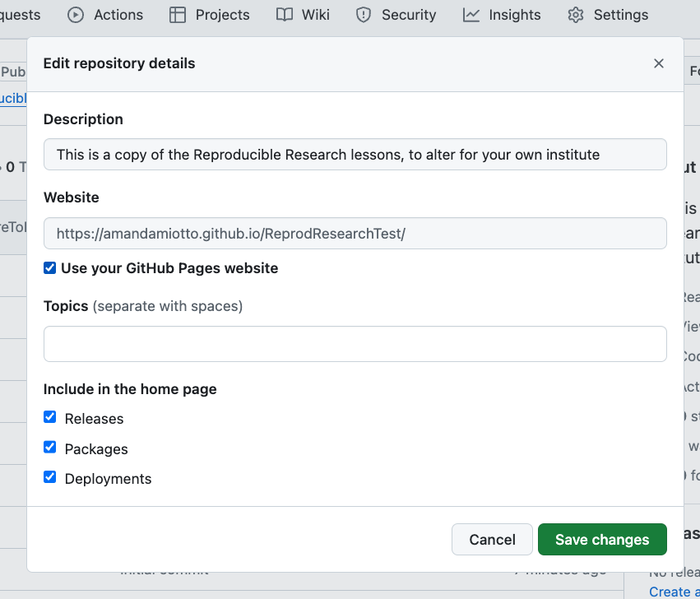Viewport: 700px width, 599px height.
Task: Uncheck the Packages checkbox
Action: point(50,448)
